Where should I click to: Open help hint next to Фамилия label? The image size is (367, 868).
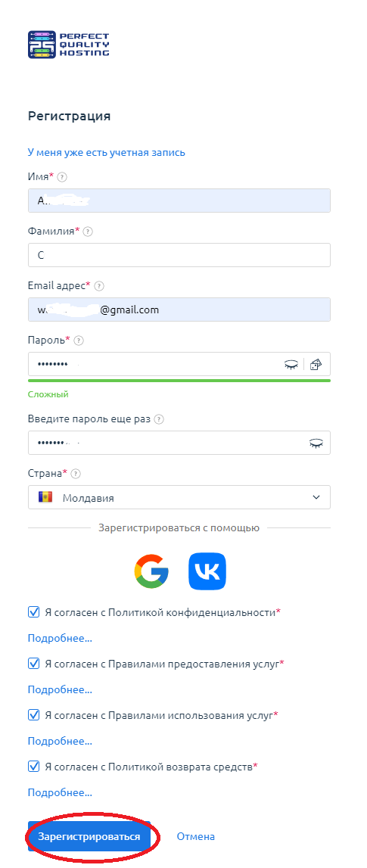[x=88, y=232]
